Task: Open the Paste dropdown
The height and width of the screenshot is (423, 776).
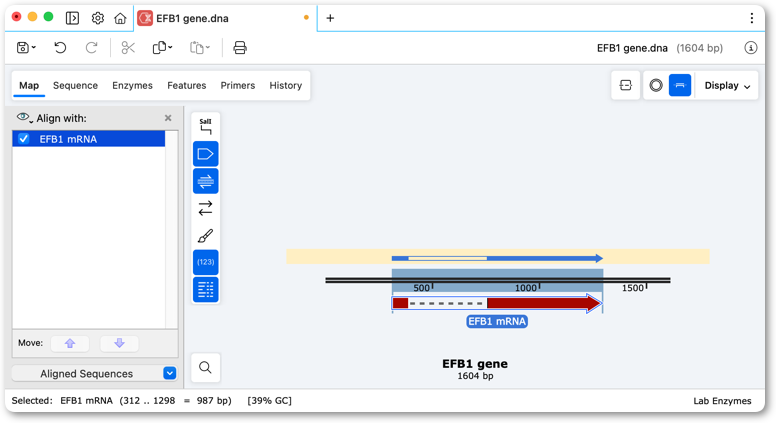Action: coord(200,47)
